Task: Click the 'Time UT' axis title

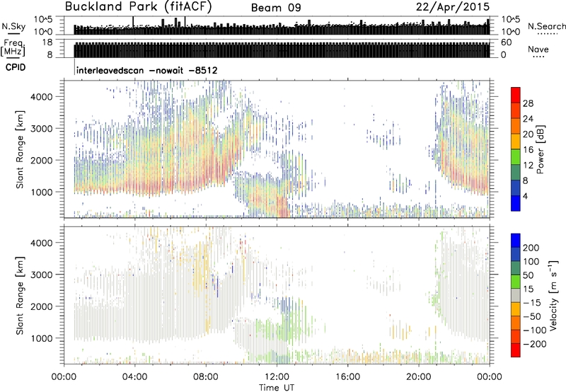Action: (x=277, y=387)
